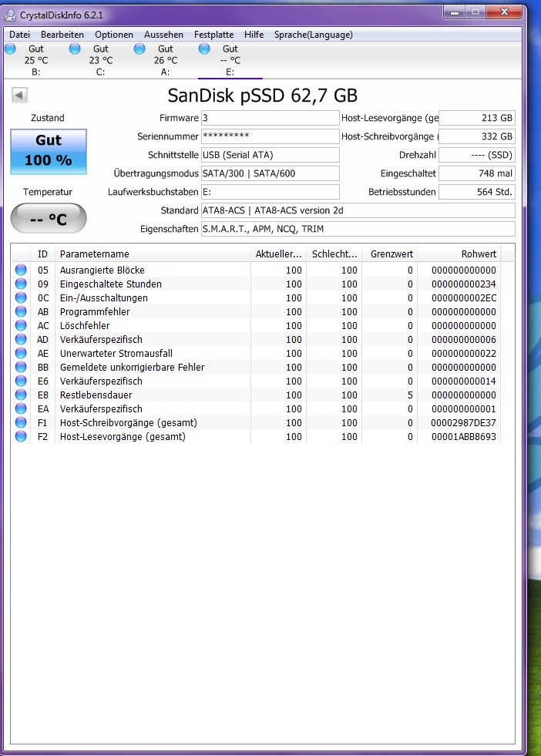Click status icon for Eingeschaltete Stunden row

[x=21, y=284]
